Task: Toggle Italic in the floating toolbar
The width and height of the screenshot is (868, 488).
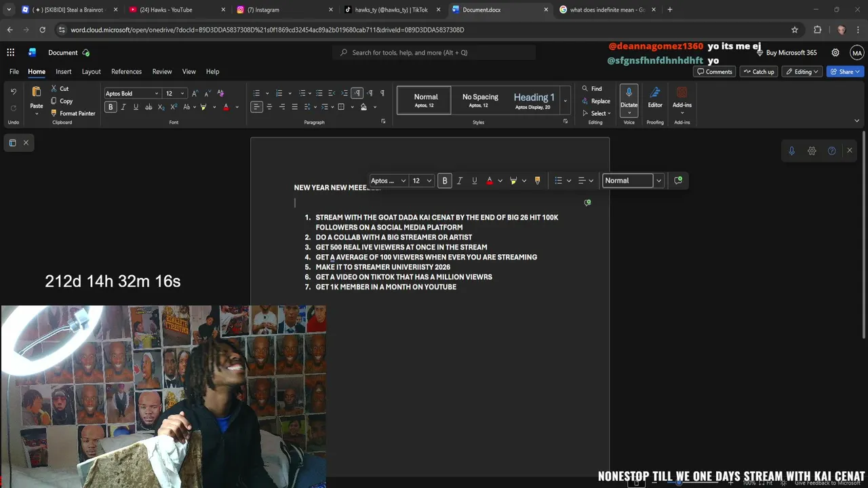Action: tap(460, 180)
